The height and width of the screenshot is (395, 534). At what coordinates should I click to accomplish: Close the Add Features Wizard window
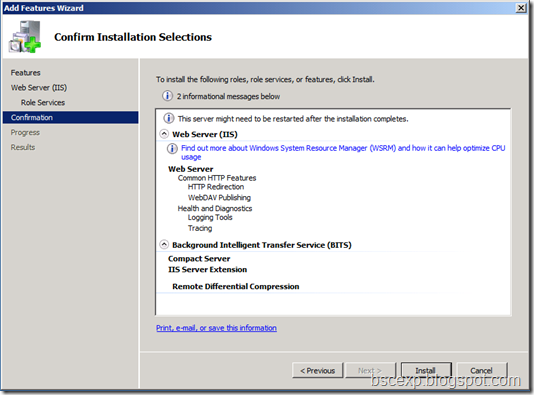pyautogui.click(x=521, y=8)
